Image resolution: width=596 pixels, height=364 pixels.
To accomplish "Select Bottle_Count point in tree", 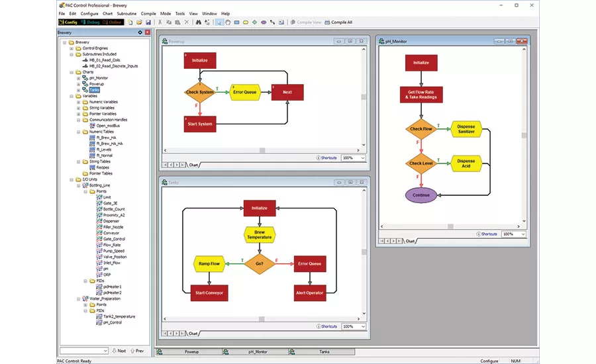I will coord(114,209).
